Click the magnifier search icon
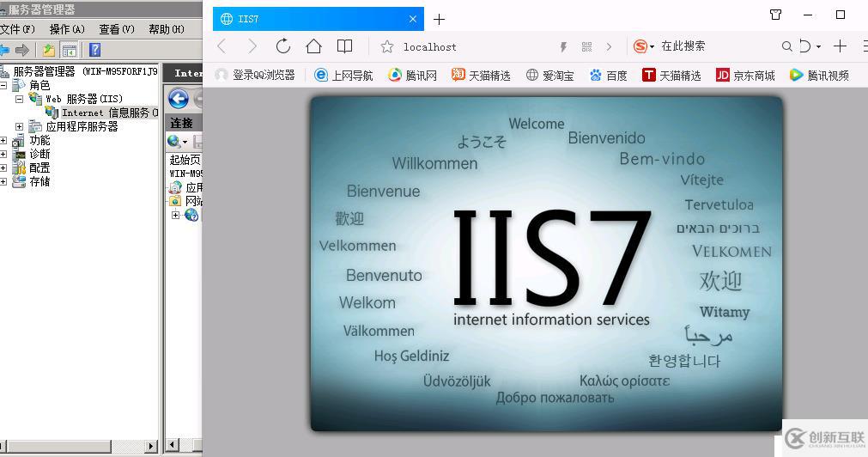 [x=786, y=46]
